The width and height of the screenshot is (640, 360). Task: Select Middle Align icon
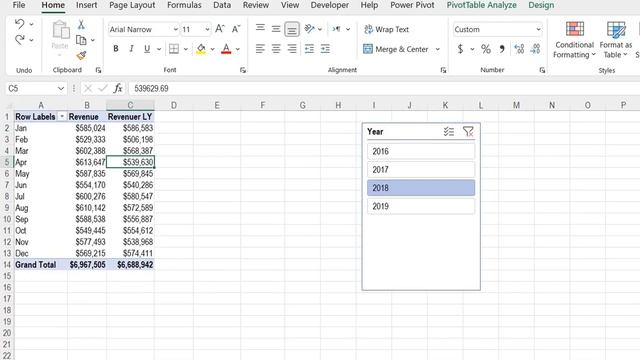click(276, 29)
